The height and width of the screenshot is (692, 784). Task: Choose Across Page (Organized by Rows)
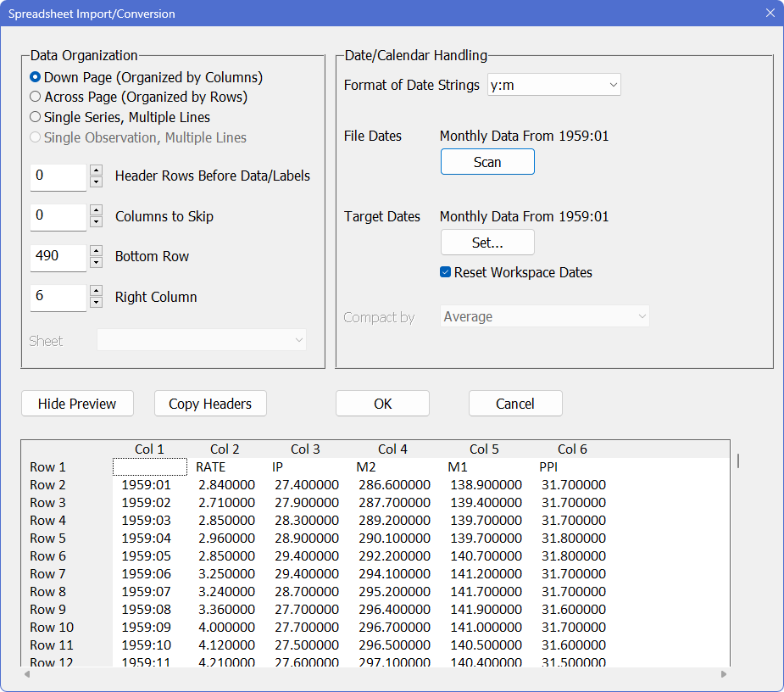coord(36,97)
